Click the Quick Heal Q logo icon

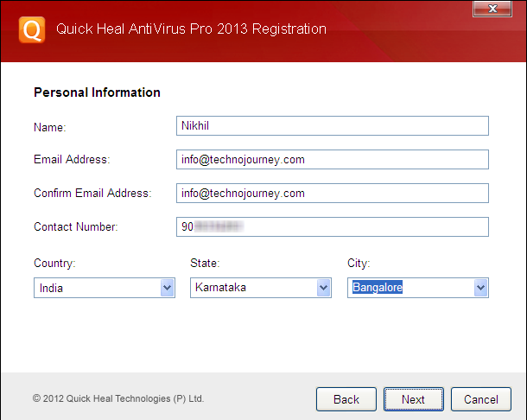pos(32,30)
